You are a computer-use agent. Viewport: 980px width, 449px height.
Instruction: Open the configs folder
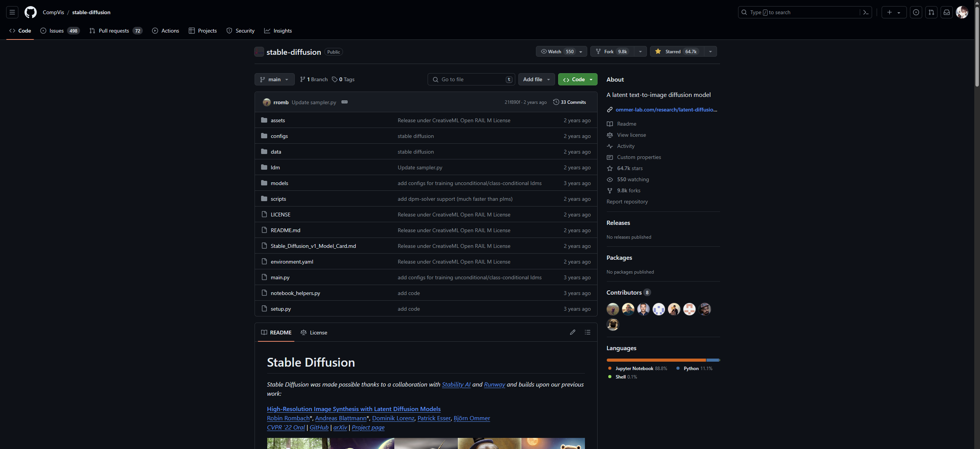pyautogui.click(x=279, y=136)
